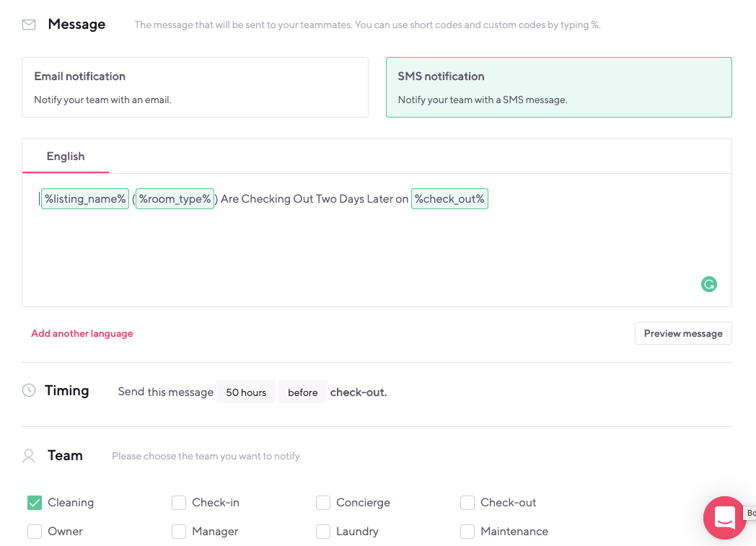Click the Preview message button

point(683,333)
